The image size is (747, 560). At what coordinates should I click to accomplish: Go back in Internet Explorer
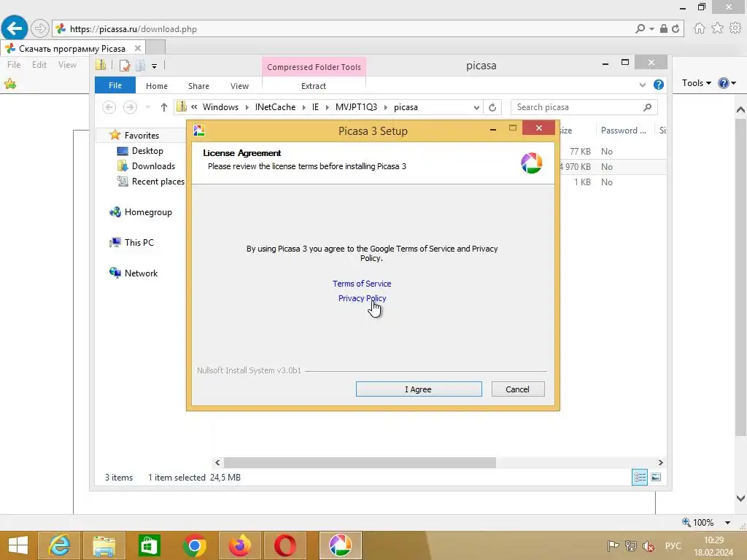pyautogui.click(x=15, y=28)
